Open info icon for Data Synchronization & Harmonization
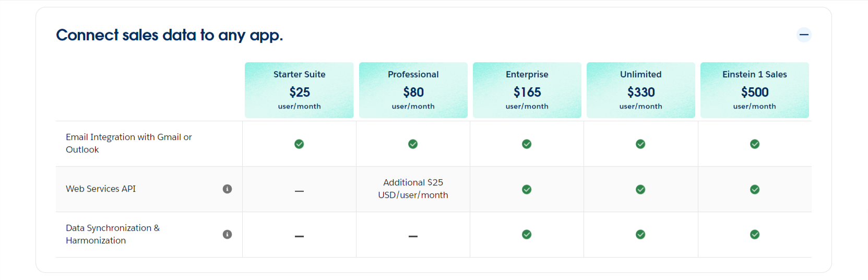 coord(227,235)
